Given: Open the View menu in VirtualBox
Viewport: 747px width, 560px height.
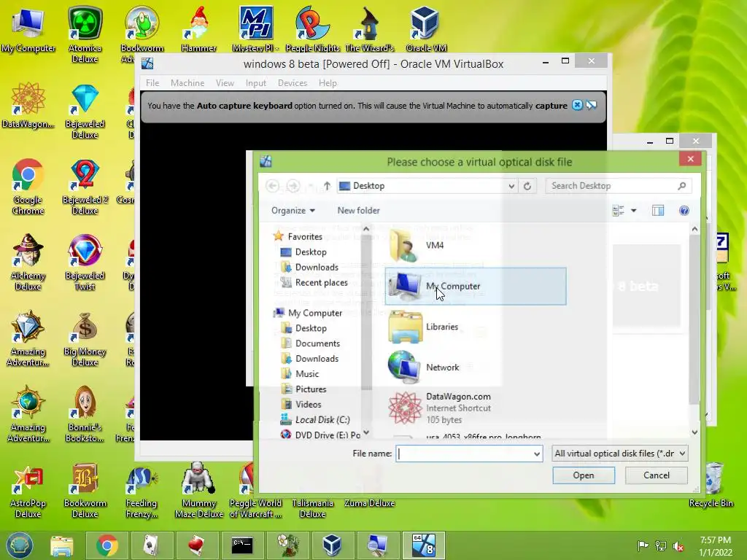Looking at the screenshot, I should tap(225, 83).
